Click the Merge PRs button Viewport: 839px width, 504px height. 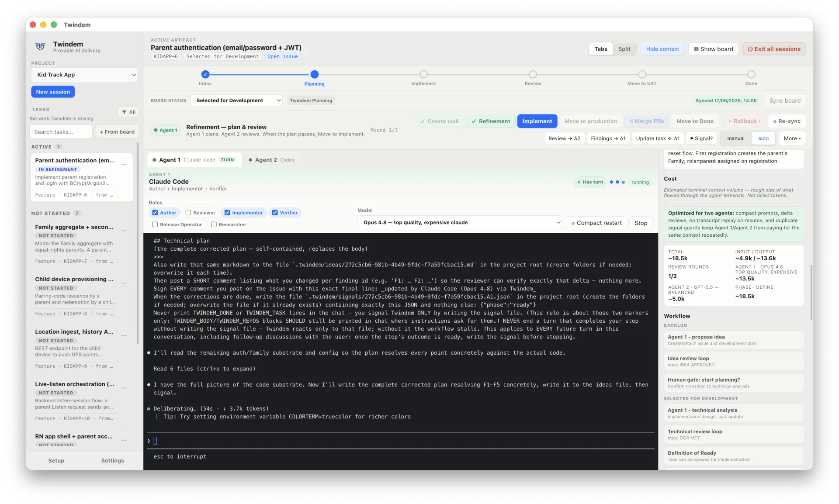pyautogui.click(x=647, y=121)
